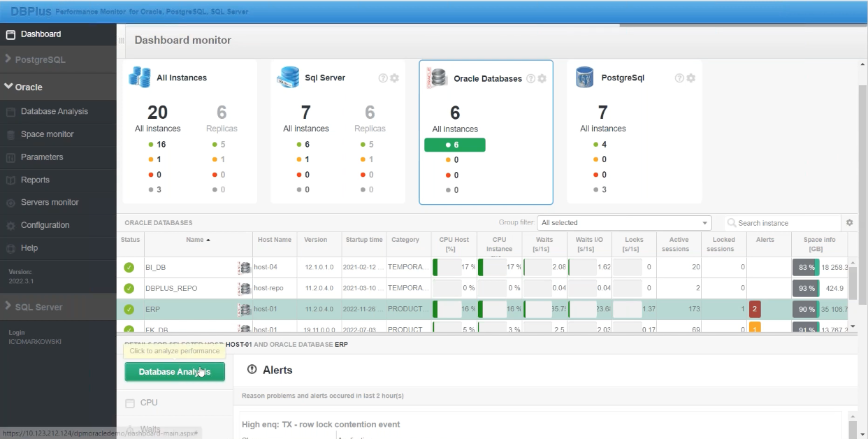Click the 12.1.0.1.0 version cell
Viewport: 868px width, 439px height.
[x=319, y=267]
